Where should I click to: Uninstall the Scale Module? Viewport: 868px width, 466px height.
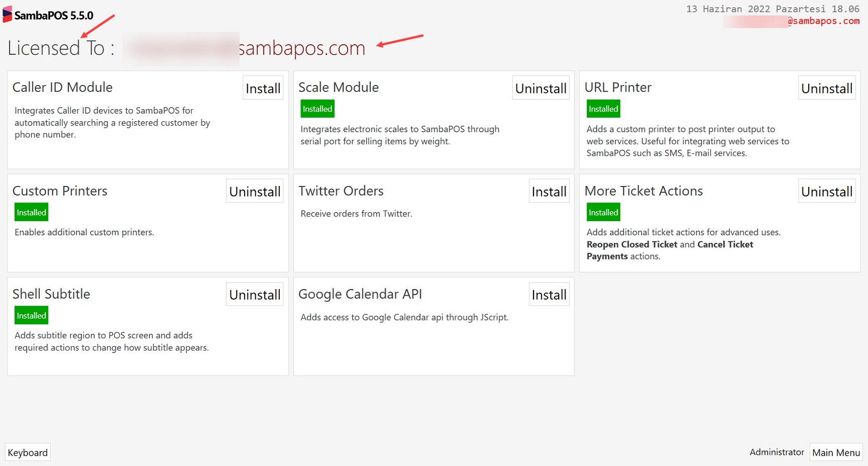[540, 88]
